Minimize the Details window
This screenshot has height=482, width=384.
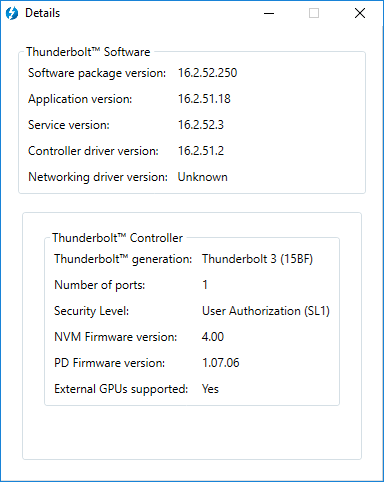[x=269, y=13]
